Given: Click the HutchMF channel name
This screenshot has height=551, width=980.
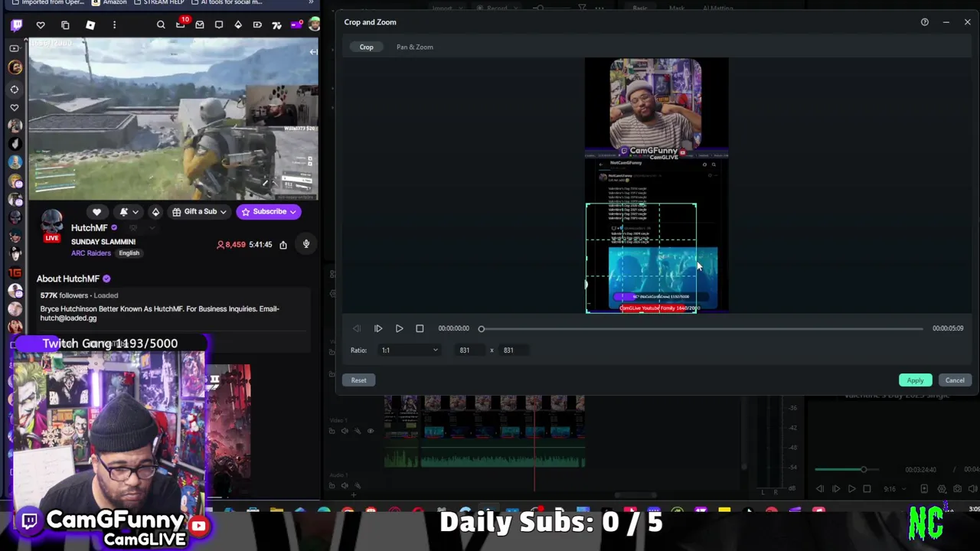Looking at the screenshot, I should point(90,228).
